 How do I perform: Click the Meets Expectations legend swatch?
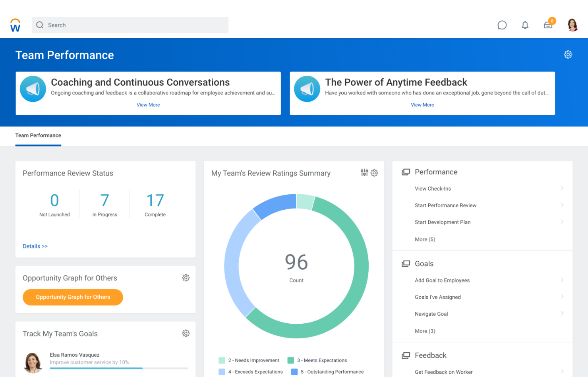pos(291,360)
